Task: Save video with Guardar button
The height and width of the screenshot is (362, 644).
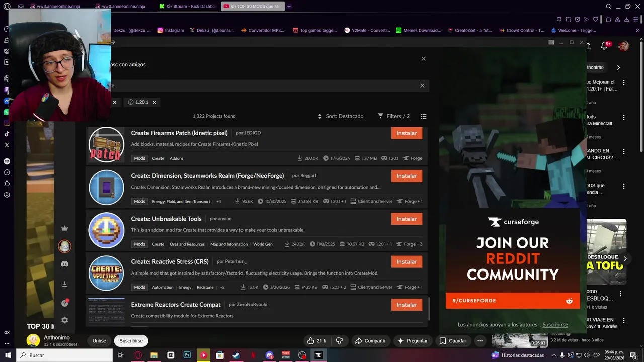Action: [453, 341]
